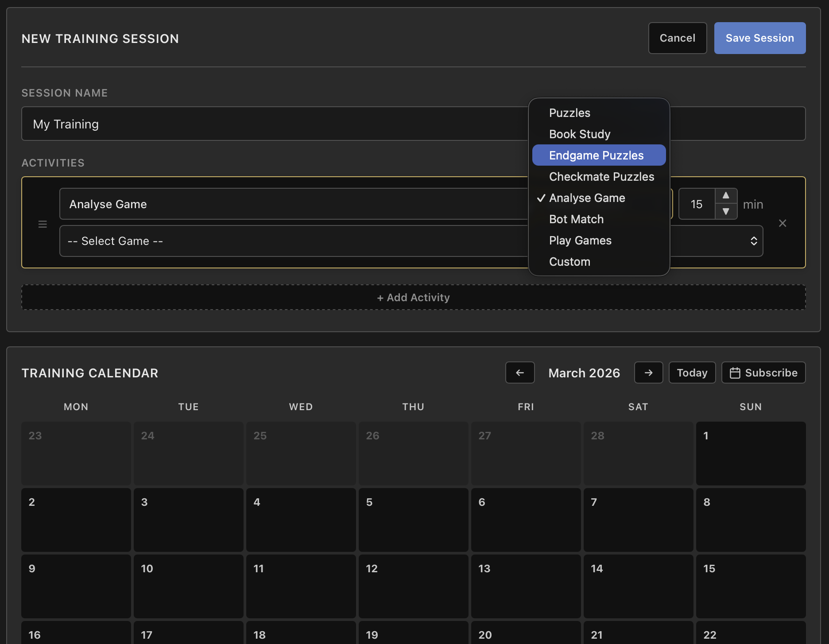Image resolution: width=829 pixels, height=644 pixels.
Task: Jump to Today in the calendar
Action: point(692,372)
